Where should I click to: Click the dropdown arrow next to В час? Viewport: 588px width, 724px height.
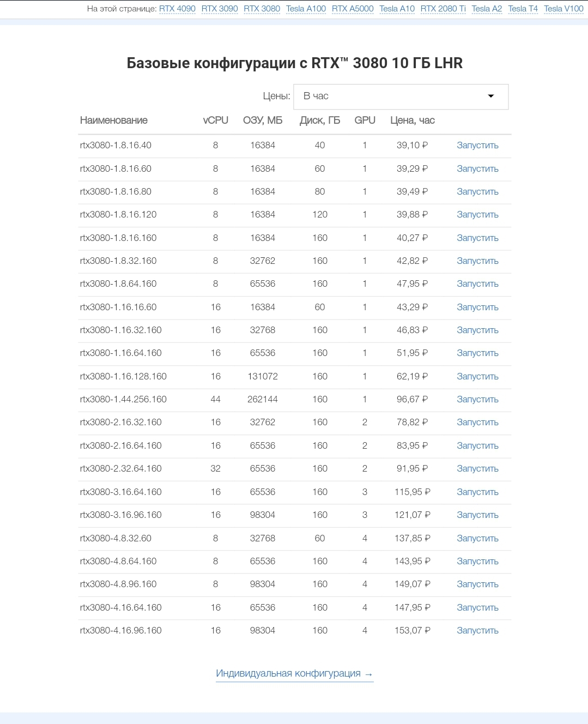[490, 96]
